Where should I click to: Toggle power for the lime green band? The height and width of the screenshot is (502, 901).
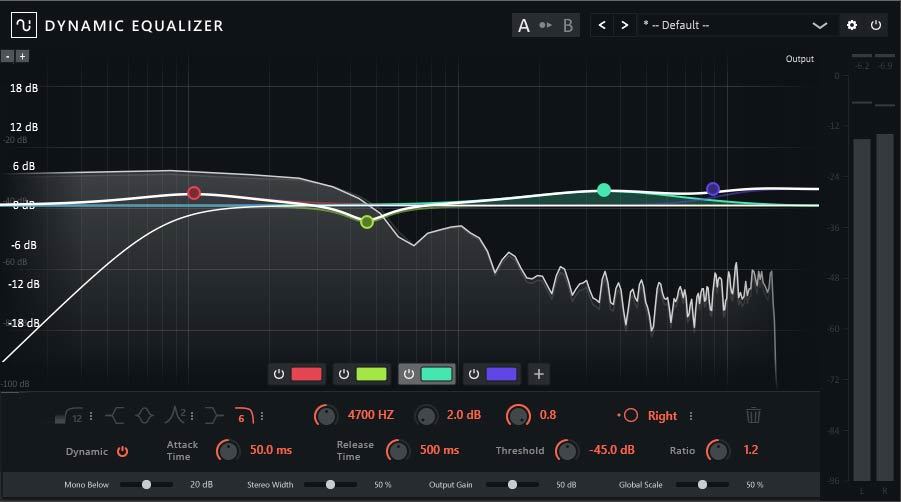344,374
